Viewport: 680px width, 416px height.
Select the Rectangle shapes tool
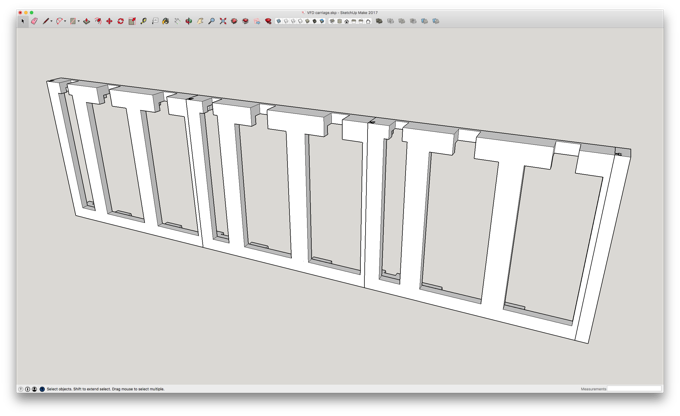73,21
